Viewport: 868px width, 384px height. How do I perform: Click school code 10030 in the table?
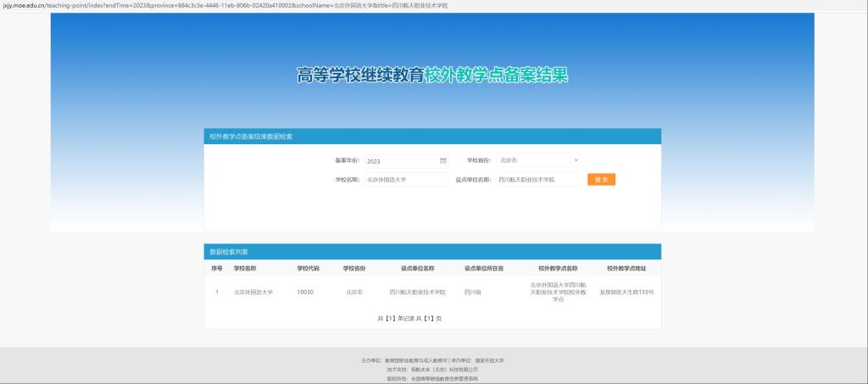[x=305, y=292]
